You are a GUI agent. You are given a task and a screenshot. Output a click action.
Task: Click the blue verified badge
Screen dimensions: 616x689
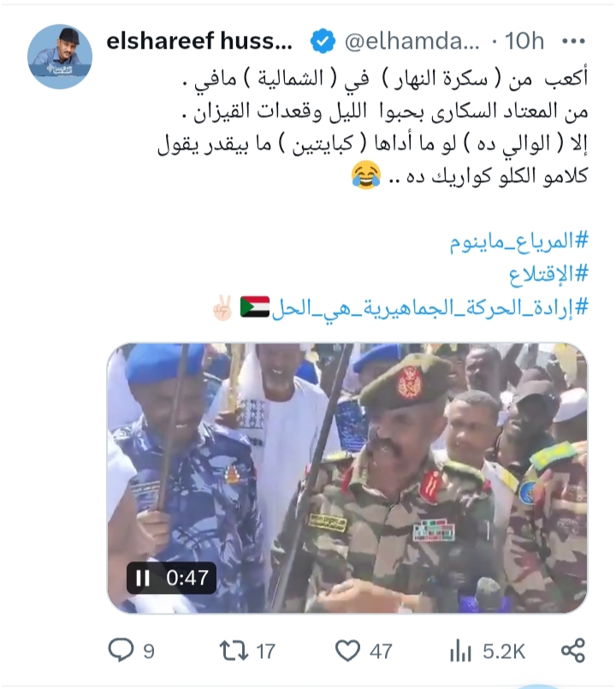pos(323,41)
